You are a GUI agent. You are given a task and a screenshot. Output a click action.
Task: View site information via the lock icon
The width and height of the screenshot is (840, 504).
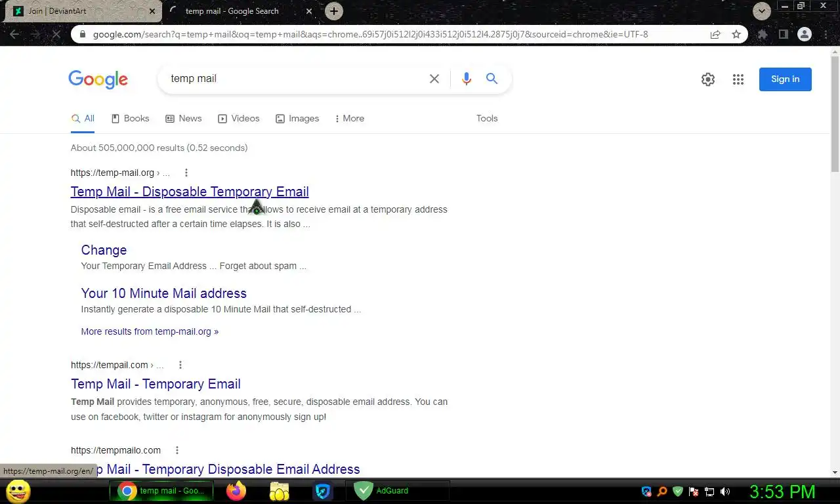(x=82, y=34)
